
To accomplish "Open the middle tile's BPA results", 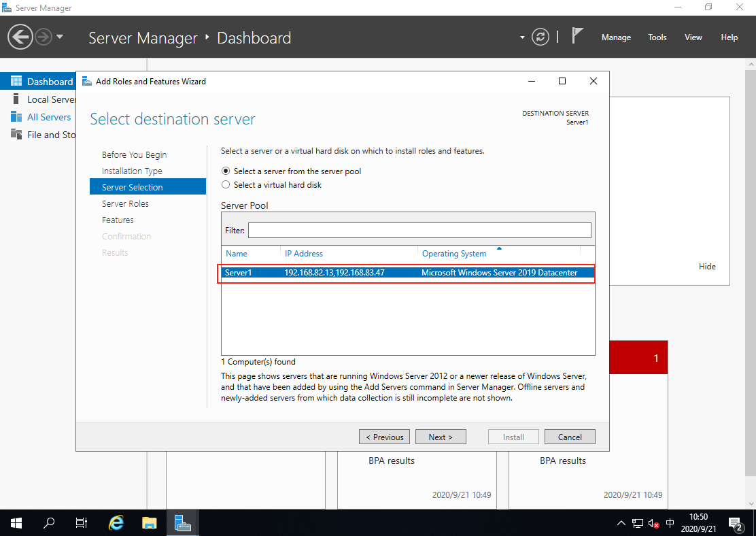I will [391, 460].
